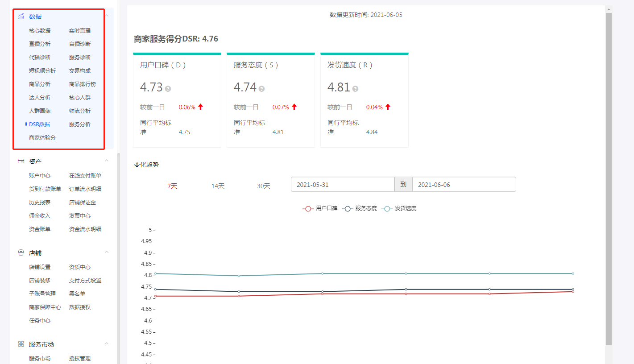The width and height of the screenshot is (634, 364).
Task: Open 核心数据 in data menu
Action: pyautogui.click(x=40, y=31)
